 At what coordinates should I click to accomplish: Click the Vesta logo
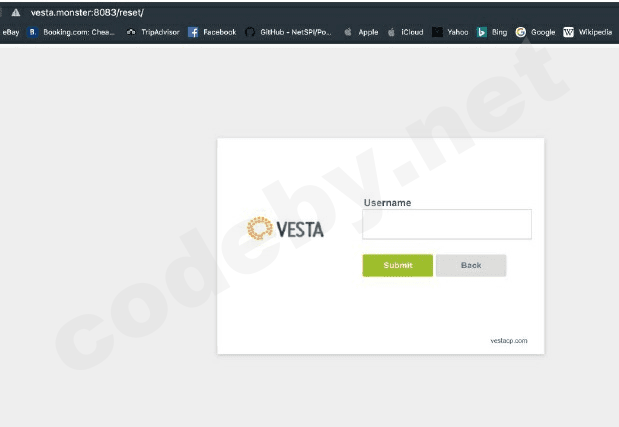coord(285,228)
